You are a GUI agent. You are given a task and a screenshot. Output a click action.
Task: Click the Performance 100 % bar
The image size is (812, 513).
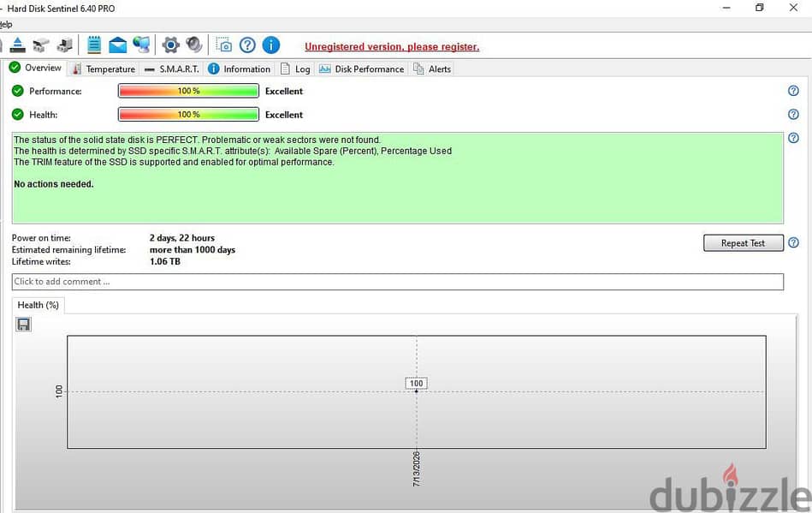pyautogui.click(x=188, y=91)
